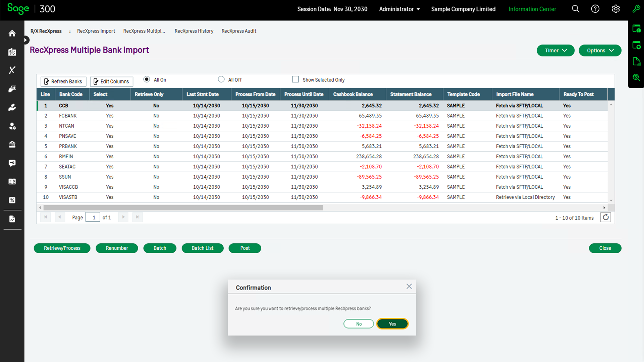
Task: Open the settings gear icon
Action: (615, 9)
